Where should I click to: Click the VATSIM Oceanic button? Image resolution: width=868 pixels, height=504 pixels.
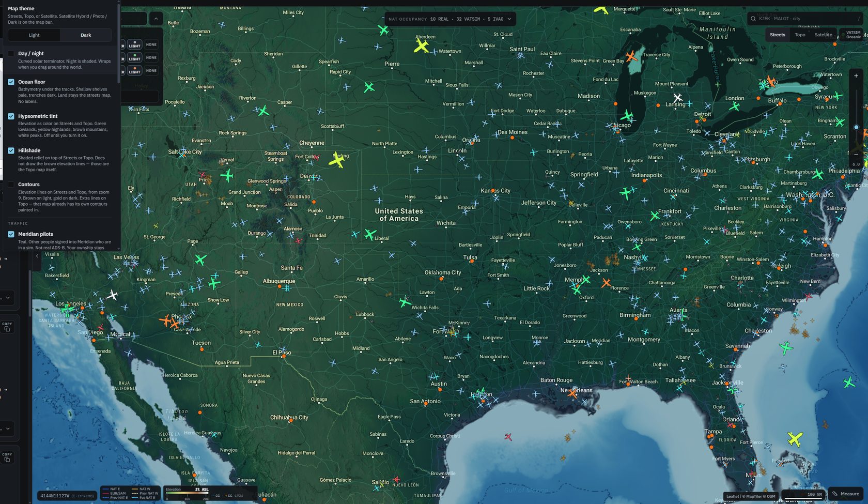851,35
